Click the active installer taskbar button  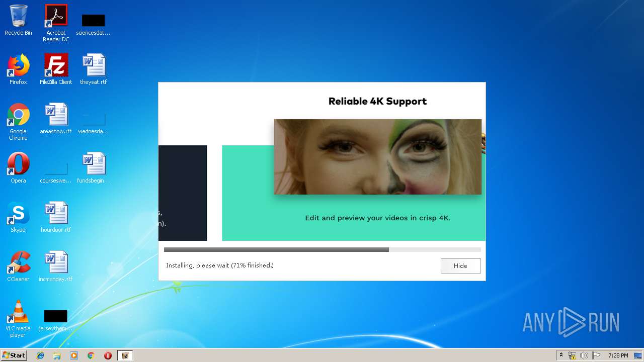(x=125, y=355)
